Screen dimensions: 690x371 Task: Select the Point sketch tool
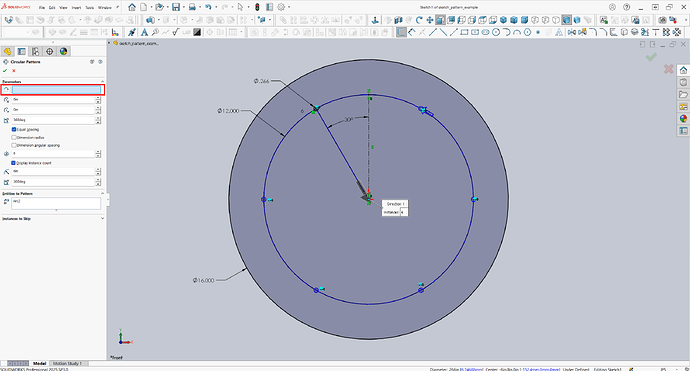click(538, 32)
